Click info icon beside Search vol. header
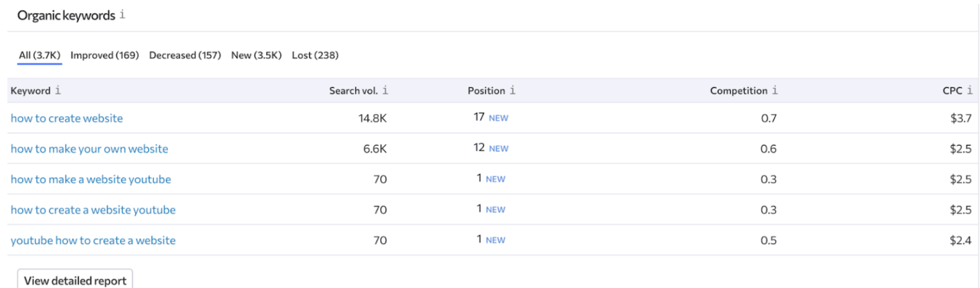Viewport: 980px width, 288px height. pyautogui.click(x=385, y=90)
